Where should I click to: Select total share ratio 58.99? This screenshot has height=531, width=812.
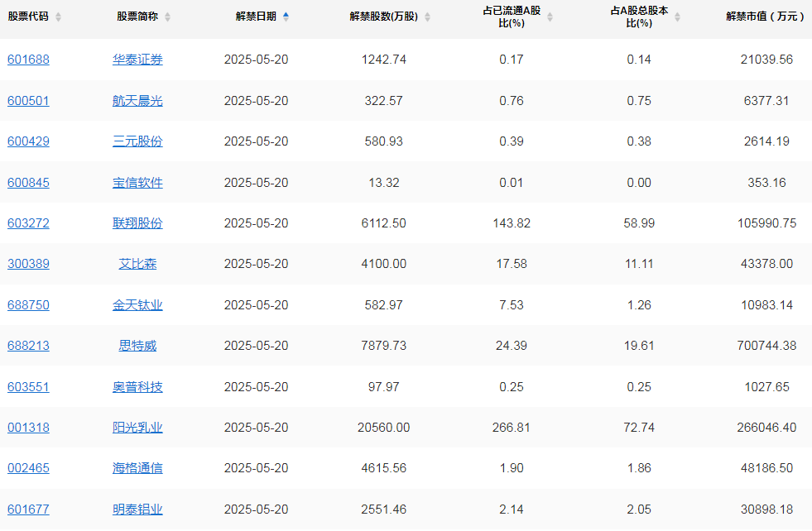click(x=639, y=223)
